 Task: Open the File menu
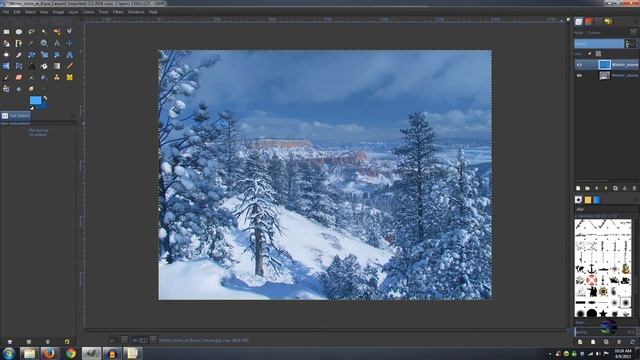coord(6,12)
